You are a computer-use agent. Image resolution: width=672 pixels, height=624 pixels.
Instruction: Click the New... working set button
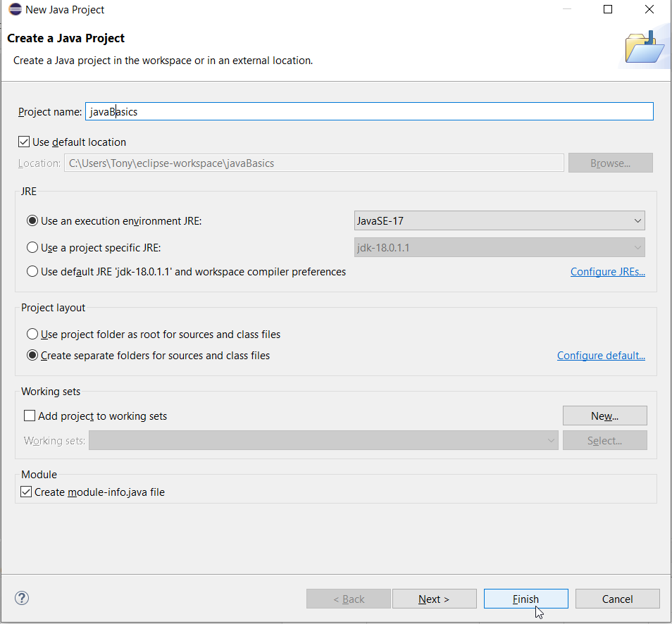pos(604,416)
